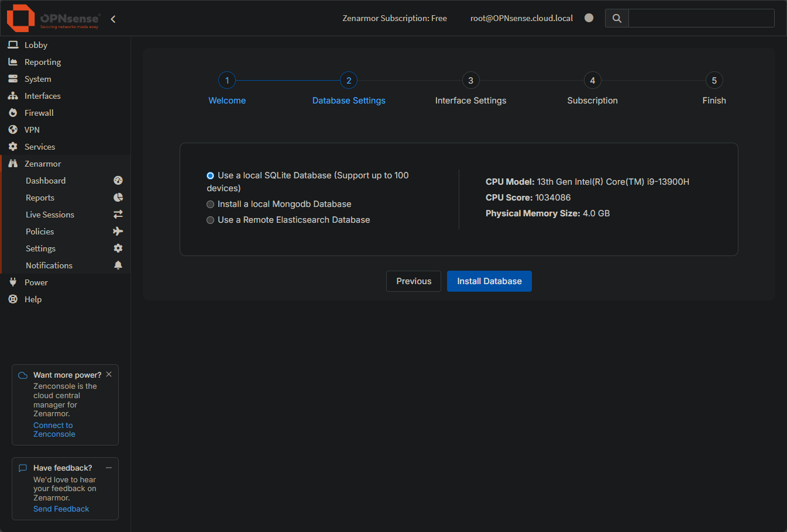The height and width of the screenshot is (532, 787).
Task: Open Zenarmor Settings via the gear icon
Action: click(x=118, y=248)
